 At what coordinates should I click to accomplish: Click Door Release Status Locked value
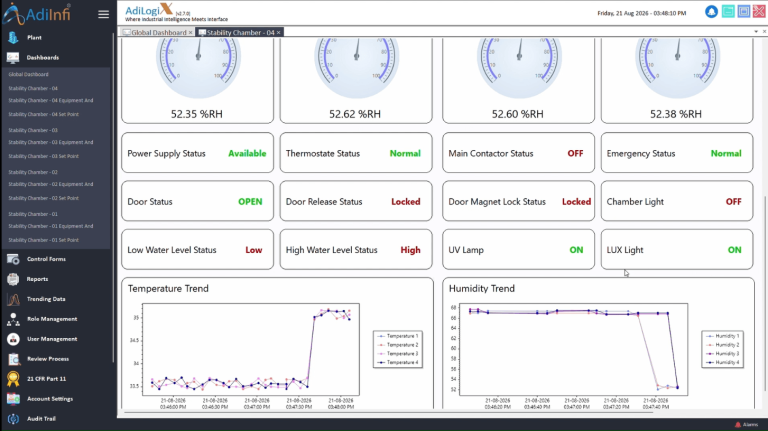(406, 201)
